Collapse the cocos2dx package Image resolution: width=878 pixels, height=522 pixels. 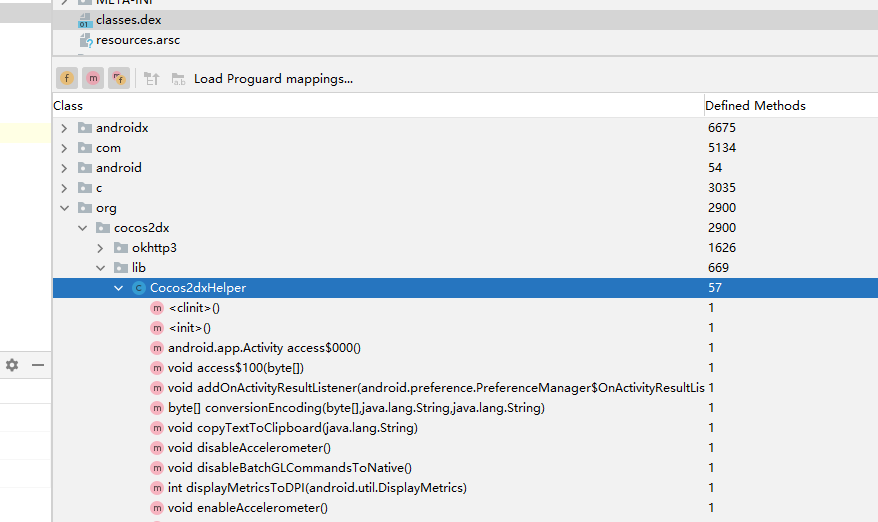coord(82,228)
